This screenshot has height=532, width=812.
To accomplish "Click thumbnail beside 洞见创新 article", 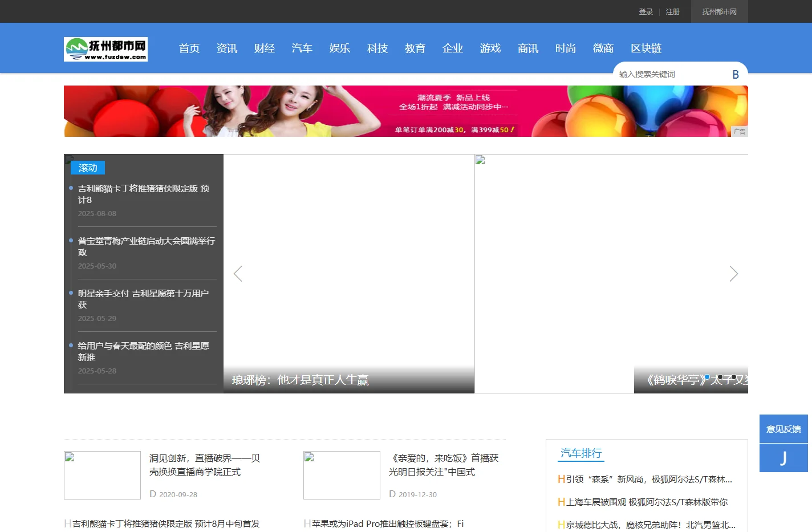I will click(x=102, y=475).
